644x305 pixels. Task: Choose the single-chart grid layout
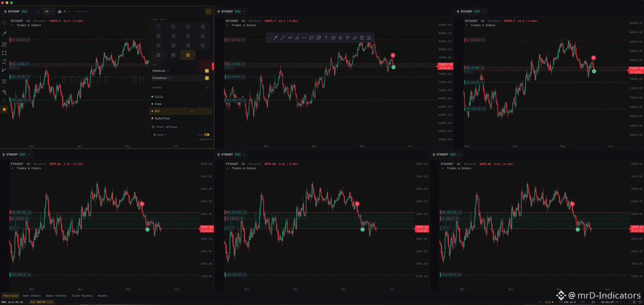tap(159, 27)
